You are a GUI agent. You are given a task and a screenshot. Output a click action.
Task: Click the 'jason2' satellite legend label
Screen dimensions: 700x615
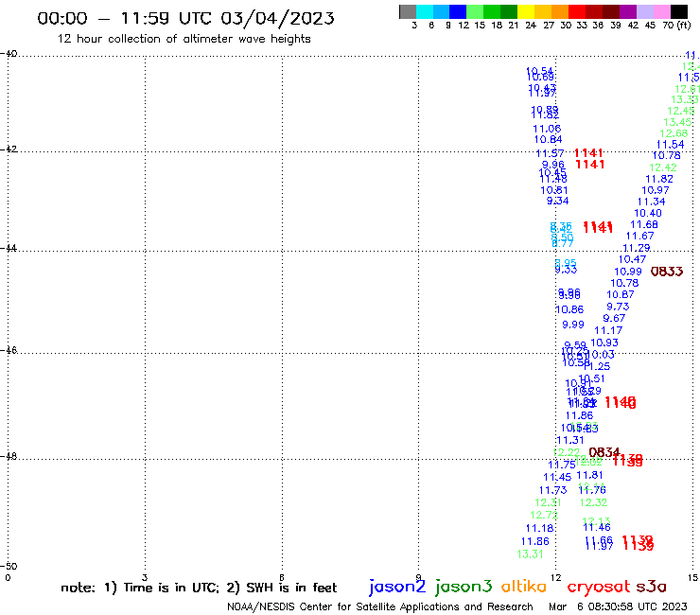(x=397, y=587)
